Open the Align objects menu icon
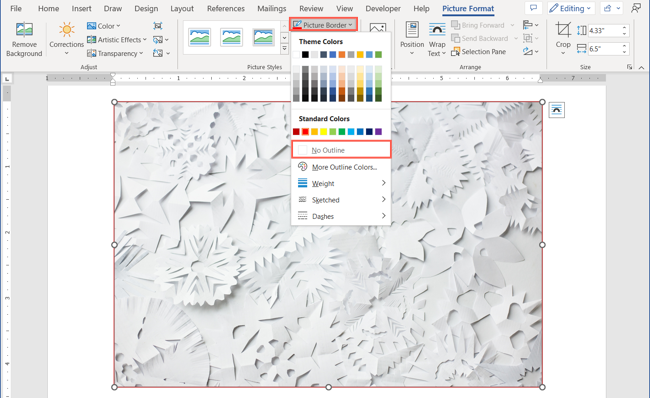The width and height of the screenshot is (650, 398). click(x=530, y=25)
